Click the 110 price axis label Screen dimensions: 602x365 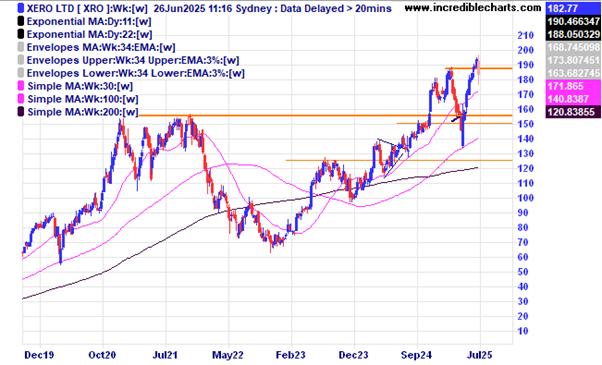coord(526,183)
